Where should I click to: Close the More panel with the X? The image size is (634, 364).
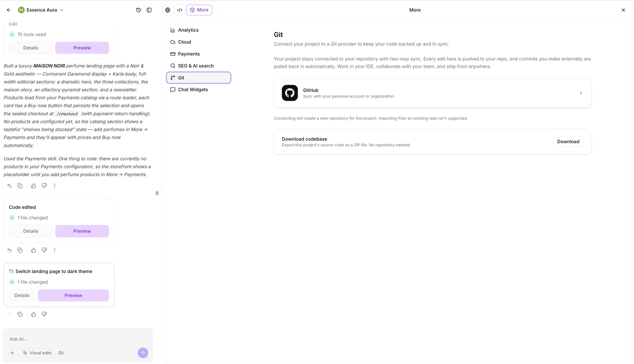click(623, 10)
